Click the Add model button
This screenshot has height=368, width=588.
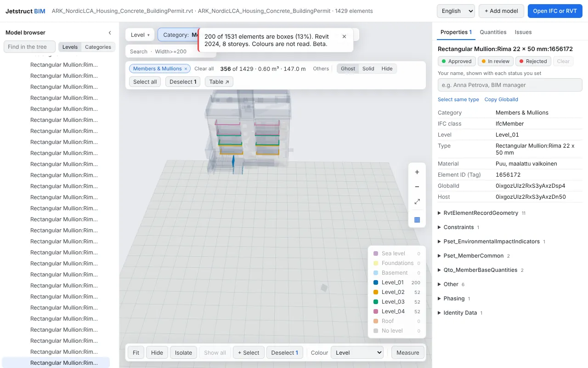501,11
